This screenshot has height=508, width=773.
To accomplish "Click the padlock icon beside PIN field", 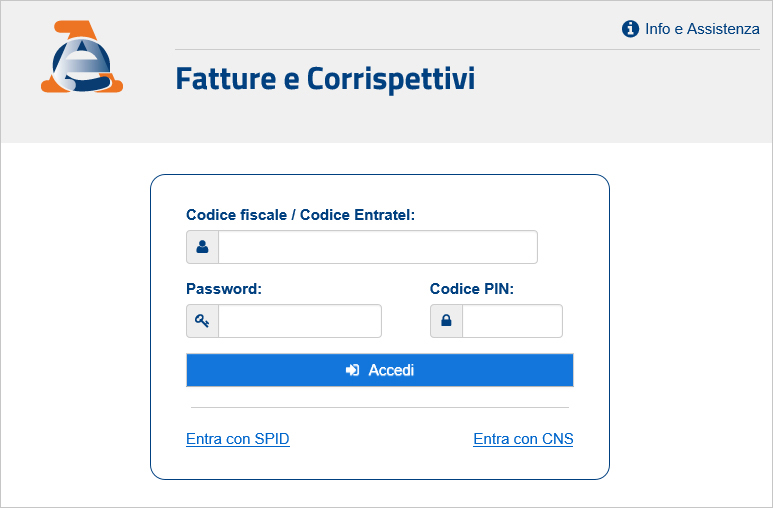I will (x=446, y=321).
